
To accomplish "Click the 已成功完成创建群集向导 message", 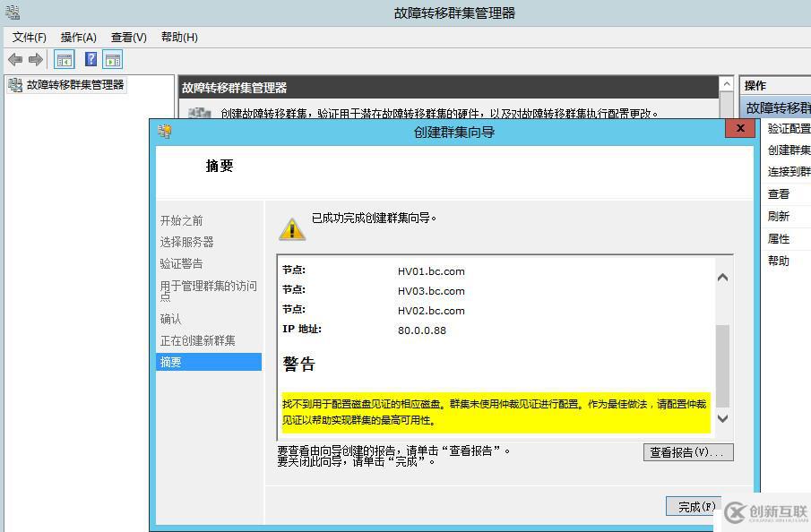I will pos(374,219).
